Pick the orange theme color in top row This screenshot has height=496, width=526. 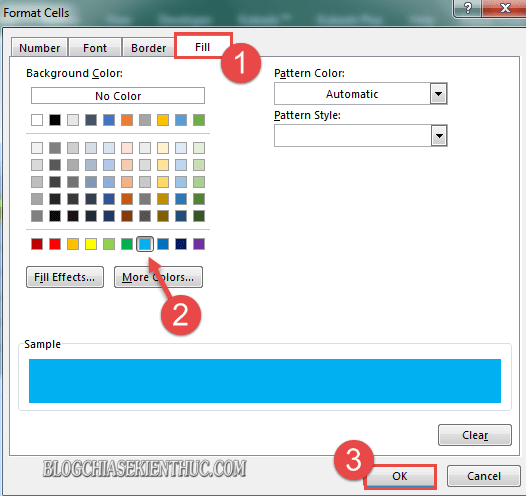[127, 120]
